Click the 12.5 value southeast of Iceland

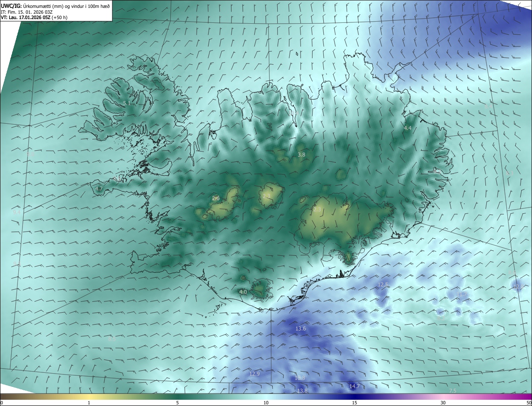[383, 284]
